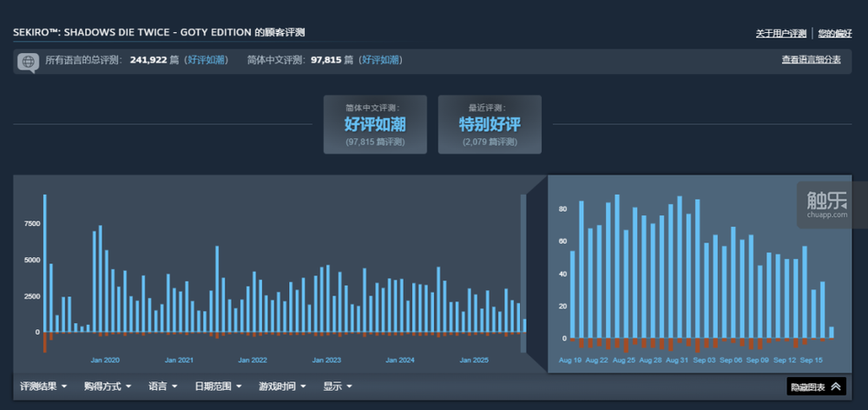The height and width of the screenshot is (410, 868).
Task: Select the 最近评测 特别好评 summary box
Action: click(490, 124)
